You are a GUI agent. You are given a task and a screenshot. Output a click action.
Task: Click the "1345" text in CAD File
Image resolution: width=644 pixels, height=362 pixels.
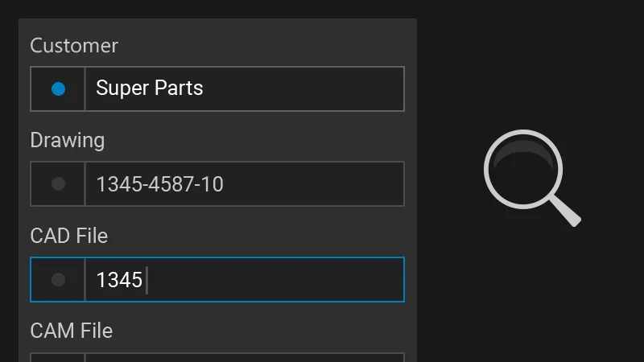click(x=119, y=280)
